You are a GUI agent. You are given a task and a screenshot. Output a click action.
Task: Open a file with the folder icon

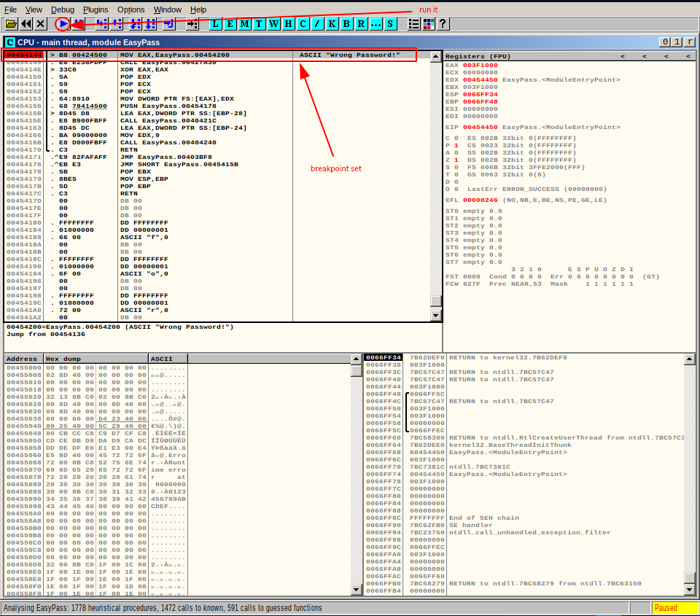(12, 24)
